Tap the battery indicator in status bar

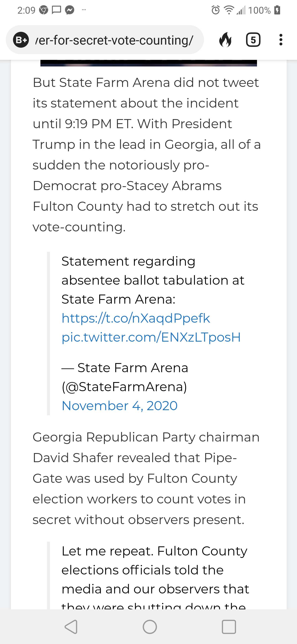(277, 10)
